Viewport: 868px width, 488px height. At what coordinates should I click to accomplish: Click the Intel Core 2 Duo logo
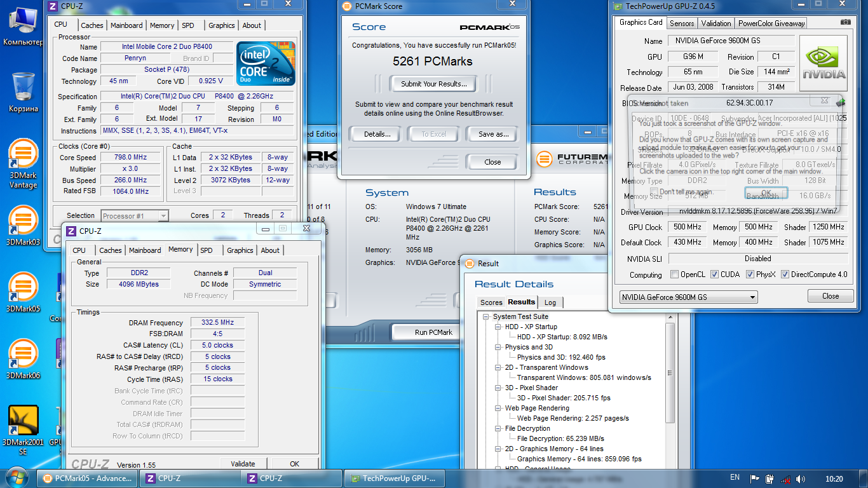tap(266, 64)
